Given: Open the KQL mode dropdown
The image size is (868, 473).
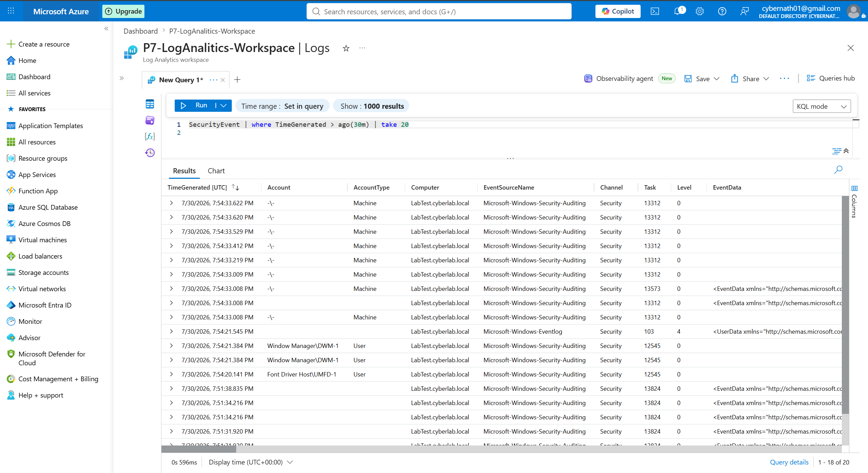Looking at the screenshot, I should point(821,106).
